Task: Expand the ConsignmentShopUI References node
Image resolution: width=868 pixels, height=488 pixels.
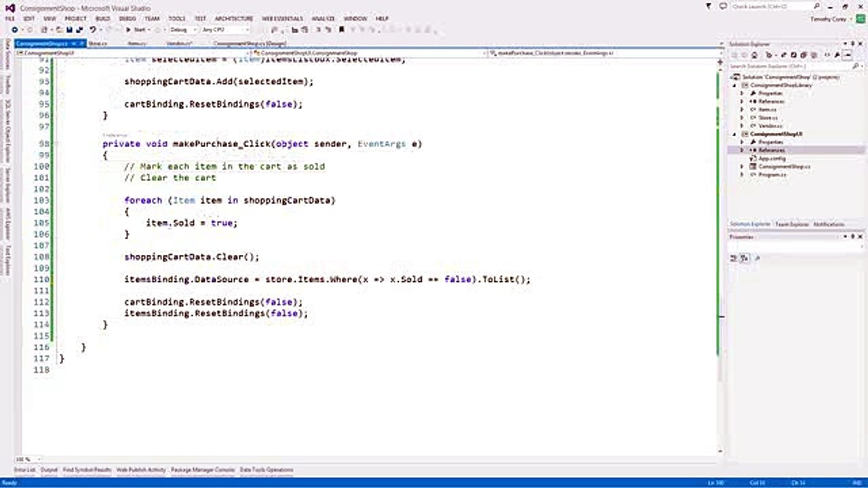Action: tap(742, 150)
